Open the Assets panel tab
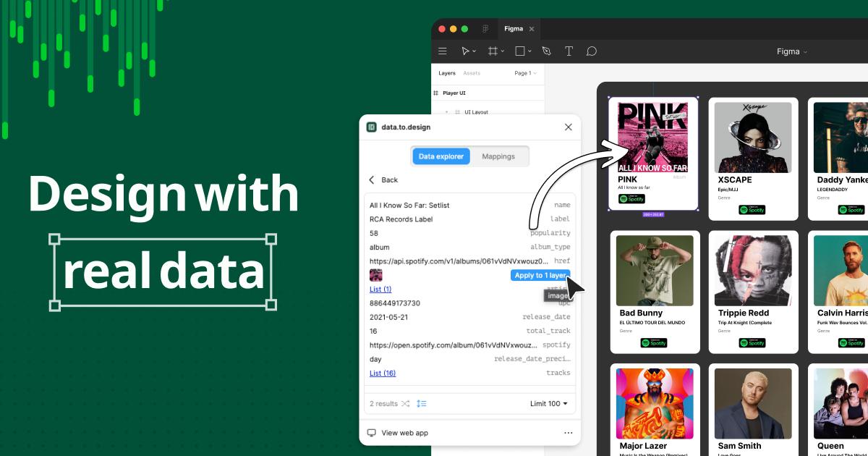The height and width of the screenshot is (456, 868). coord(472,73)
